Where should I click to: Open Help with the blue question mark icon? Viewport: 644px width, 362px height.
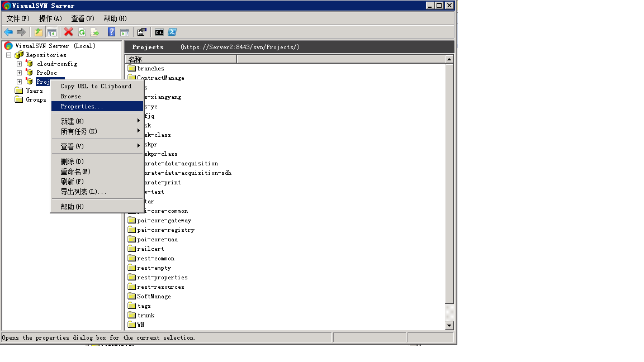[111, 32]
